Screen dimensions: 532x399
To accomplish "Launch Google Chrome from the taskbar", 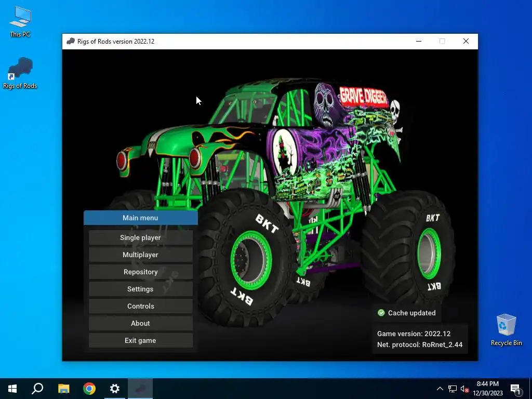I will click(x=89, y=389).
